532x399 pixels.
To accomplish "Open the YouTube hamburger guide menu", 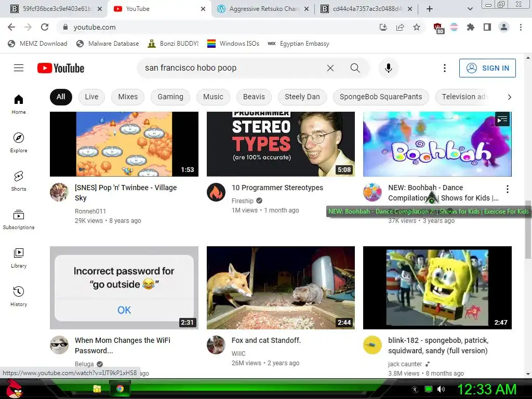I will pos(19,68).
